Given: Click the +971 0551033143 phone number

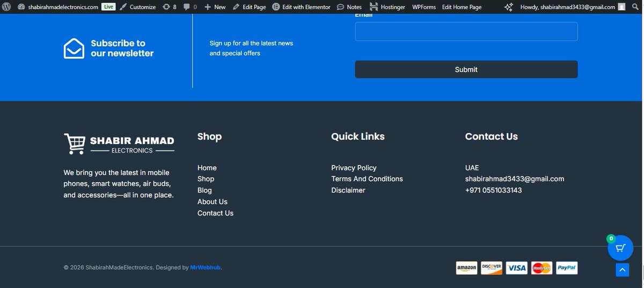Looking at the screenshot, I should point(493,190).
